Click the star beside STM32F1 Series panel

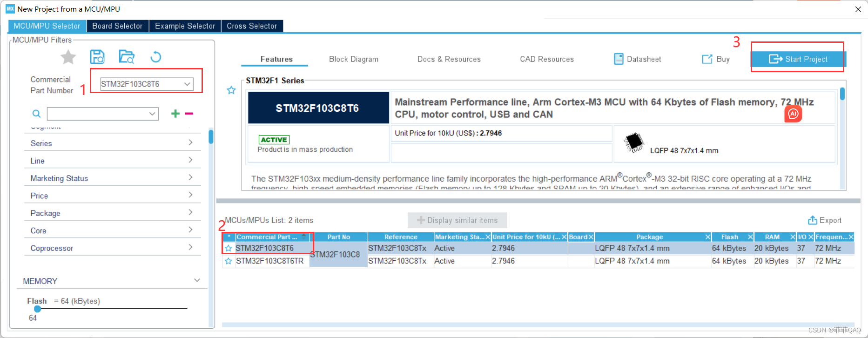pos(231,90)
